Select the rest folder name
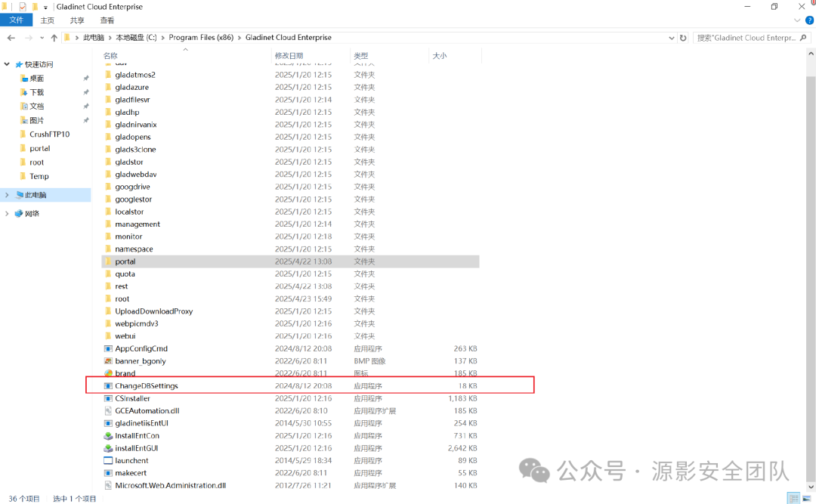Screen dimensions: 816x504 tap(121, 286)
